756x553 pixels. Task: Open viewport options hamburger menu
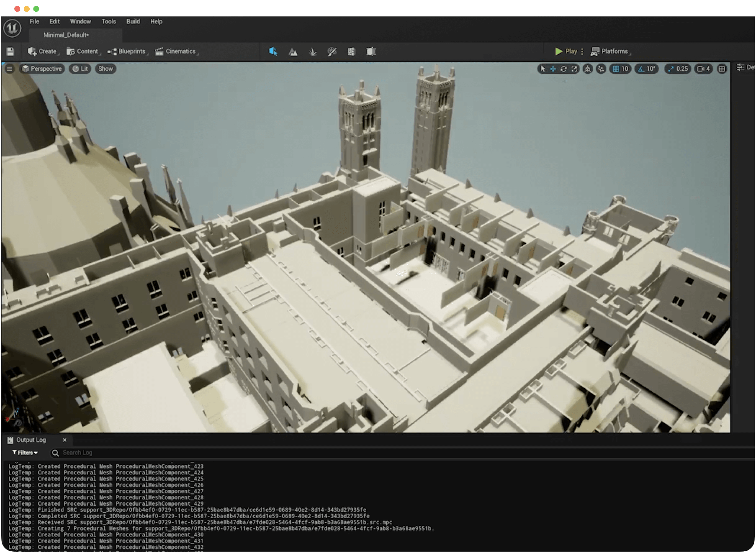[x=9, y=69]
